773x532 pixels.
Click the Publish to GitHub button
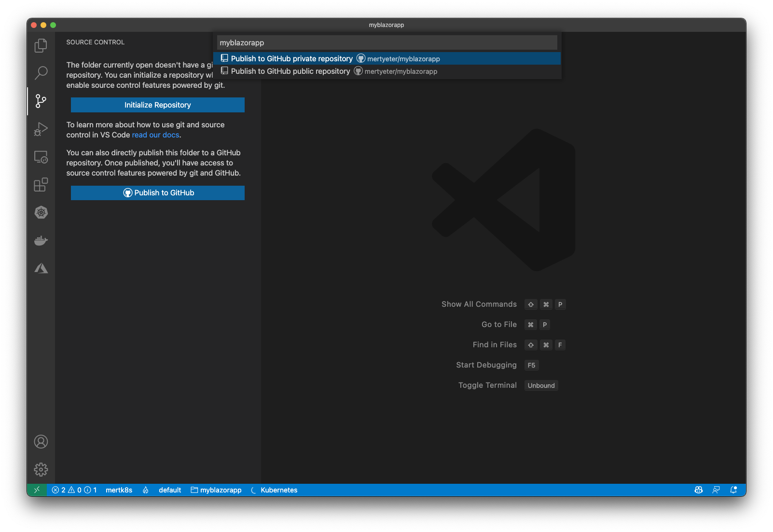click(x=158, y=193)
